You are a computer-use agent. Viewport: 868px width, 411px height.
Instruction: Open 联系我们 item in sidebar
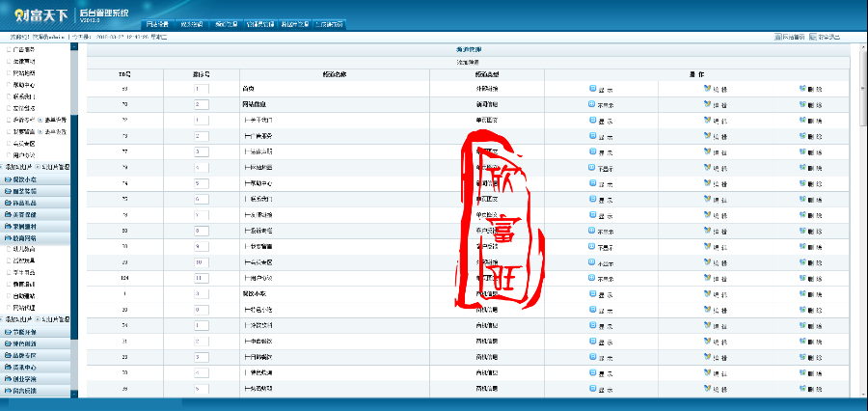[x=24, y=96]
